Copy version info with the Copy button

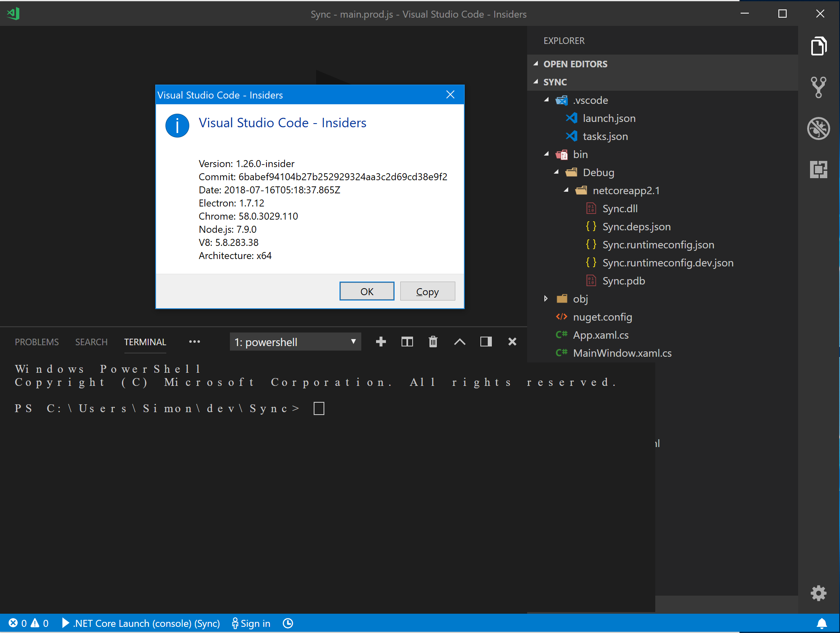click(x=427, y=291)
